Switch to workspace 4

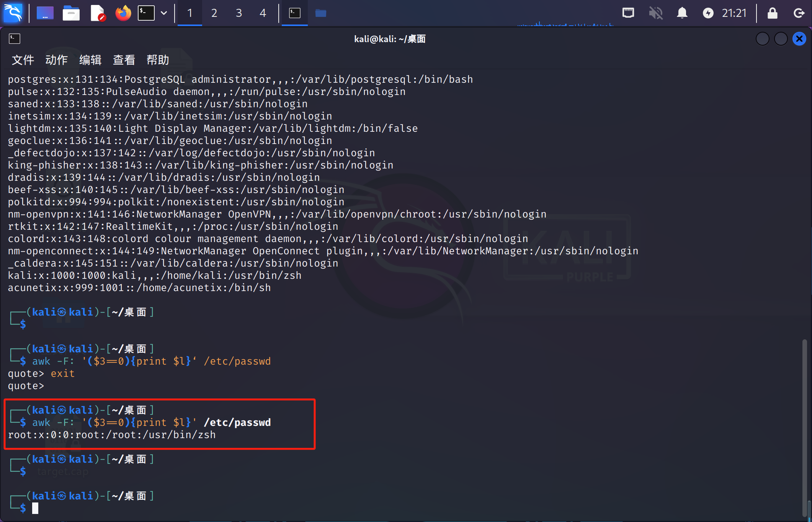tap(263, 13)
